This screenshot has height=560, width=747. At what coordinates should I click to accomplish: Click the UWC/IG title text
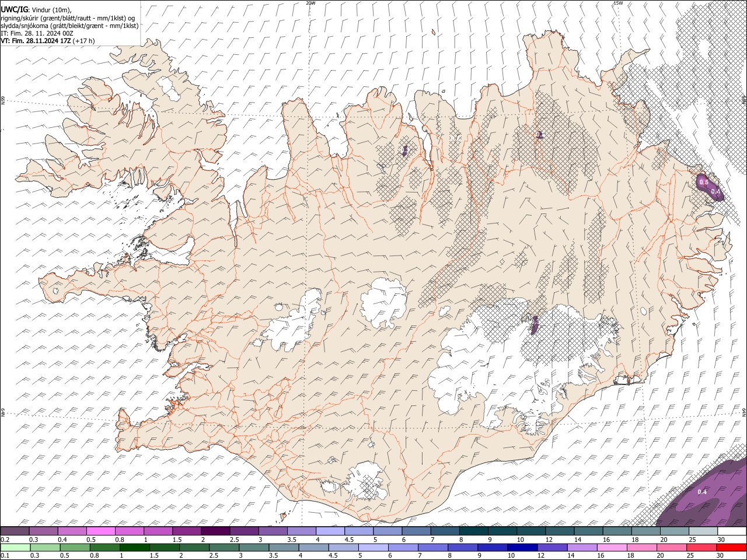click(x=14, y=9)
